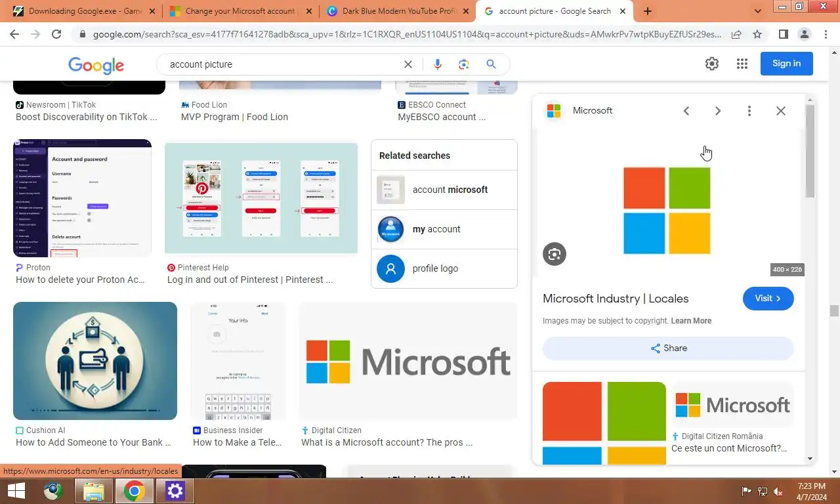
Task: Open more options in Microsoft preview panel
Action: click(749, 111)
